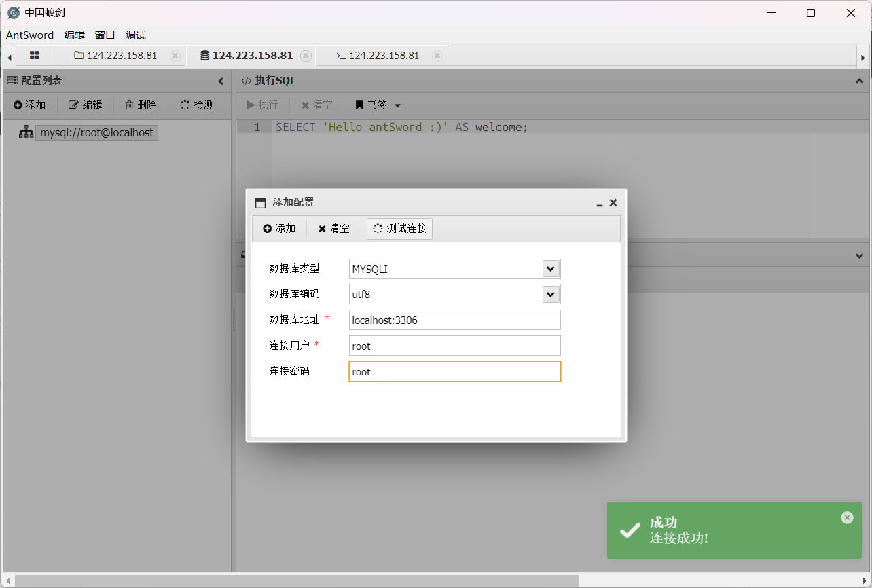Click the 测试连接 button

(400, 229)
